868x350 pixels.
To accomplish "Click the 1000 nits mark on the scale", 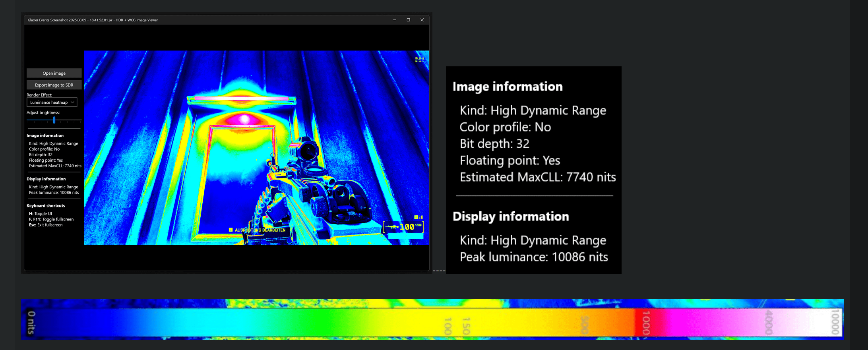I will tap(647, 323).
